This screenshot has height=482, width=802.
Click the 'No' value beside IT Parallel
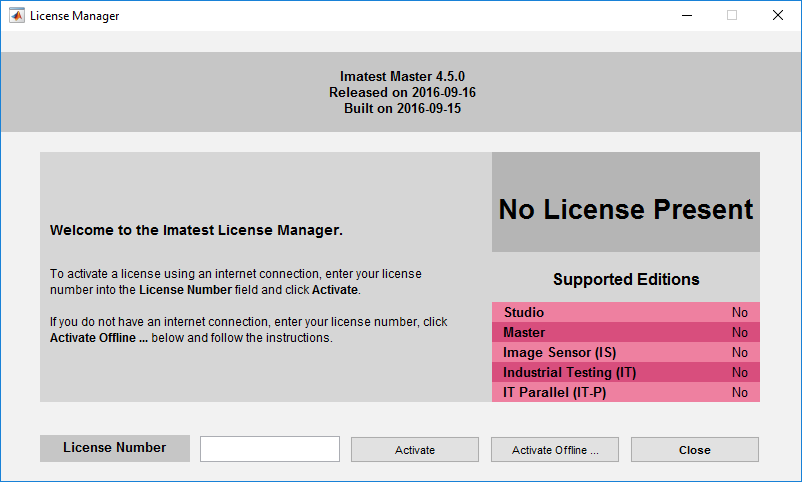[740, 392]
